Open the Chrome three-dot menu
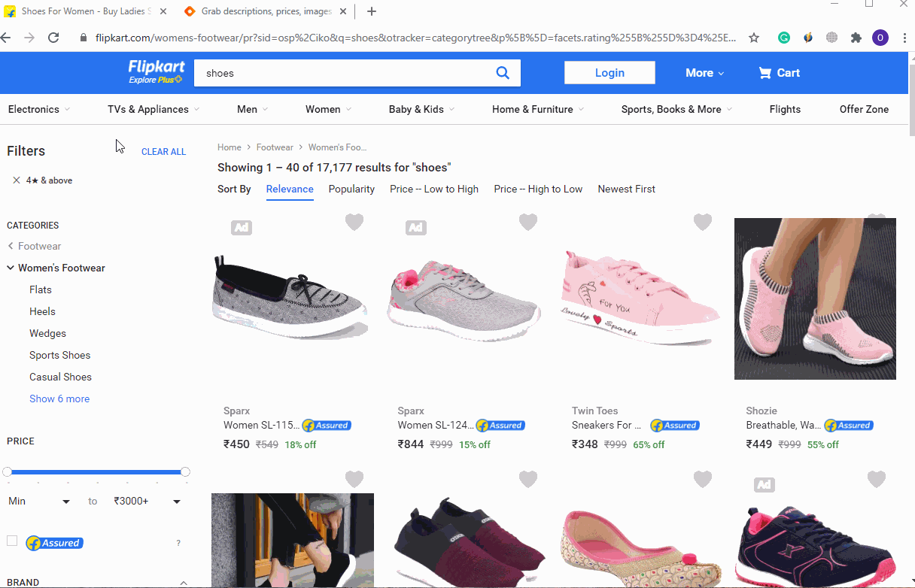The image size is (915, 588). [904, 38]
